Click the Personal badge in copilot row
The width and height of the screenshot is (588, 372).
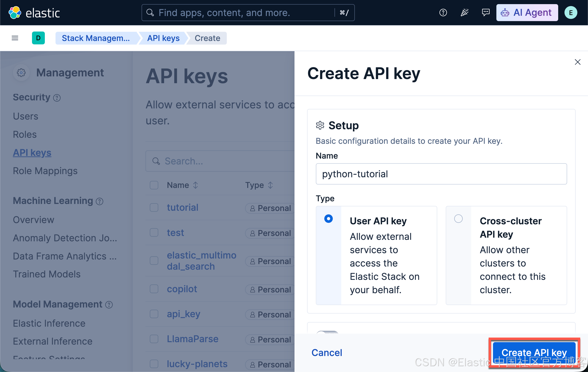point(270,290)
